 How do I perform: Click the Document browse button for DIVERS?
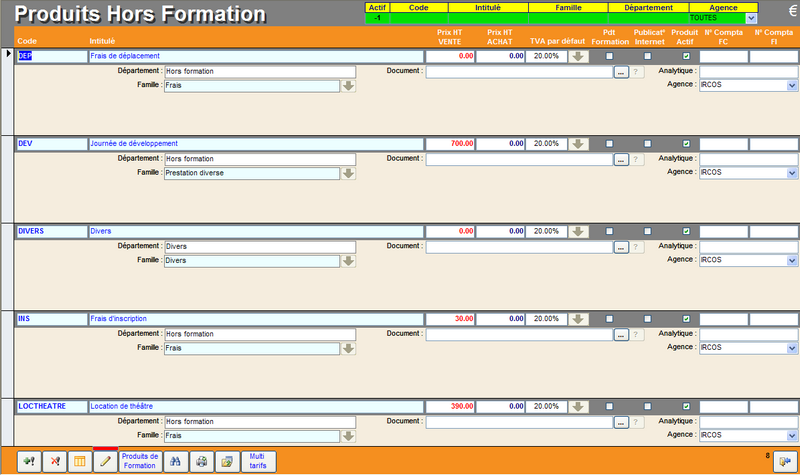620,246
